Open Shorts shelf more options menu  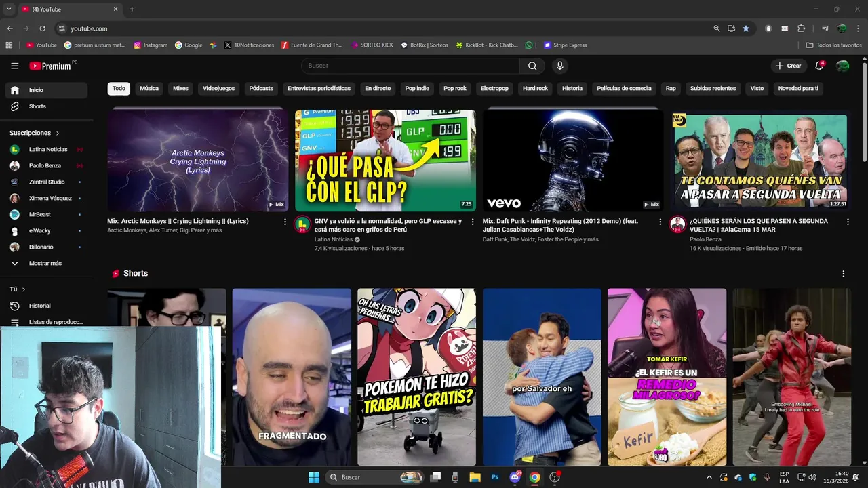click(x=844, y=274)
